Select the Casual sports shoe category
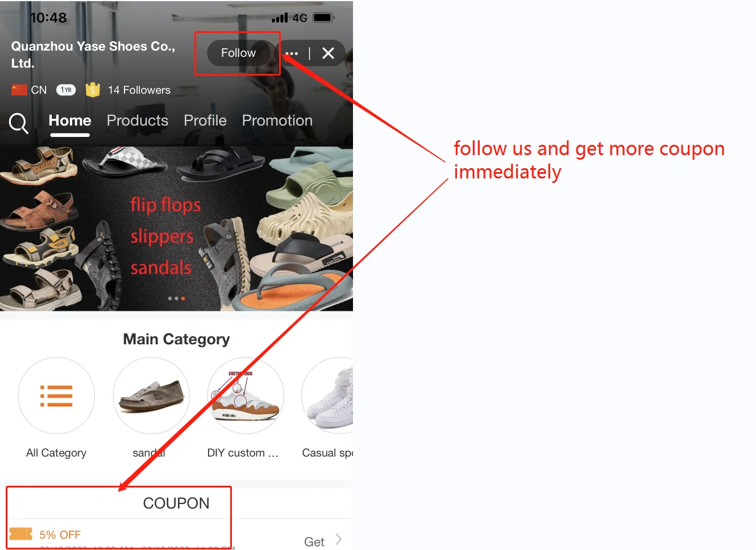 [328, 396]
